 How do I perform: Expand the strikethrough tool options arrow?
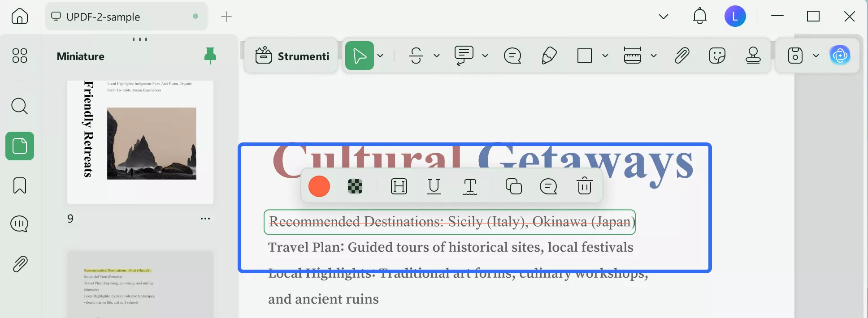click(x=437, y=56)
